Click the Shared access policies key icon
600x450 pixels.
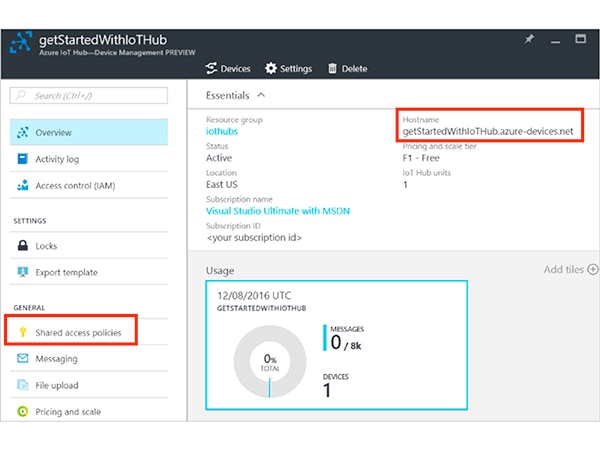pyautogui.click(x=22, y=332)
